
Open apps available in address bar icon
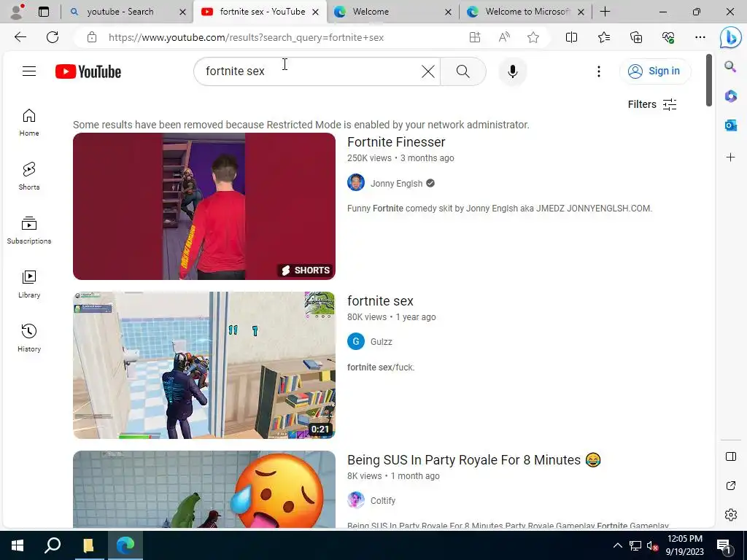point(474,37)
